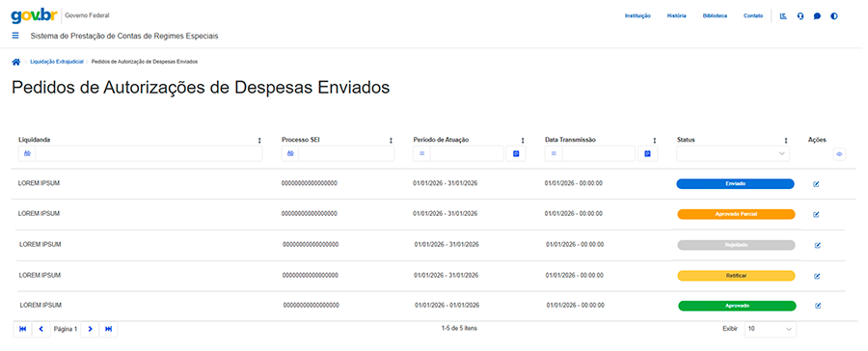
Task: Open the Biblioteca menu
Action: (x=715, y=16)
